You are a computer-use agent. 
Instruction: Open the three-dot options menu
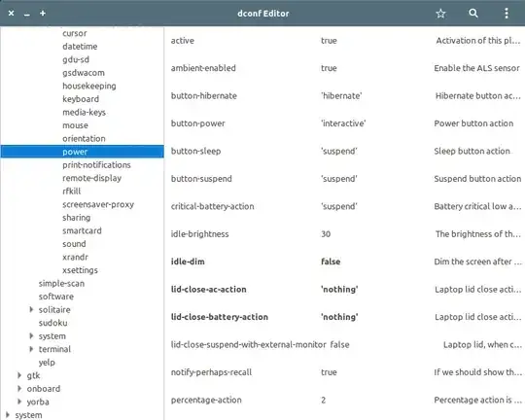pos(507,14)
